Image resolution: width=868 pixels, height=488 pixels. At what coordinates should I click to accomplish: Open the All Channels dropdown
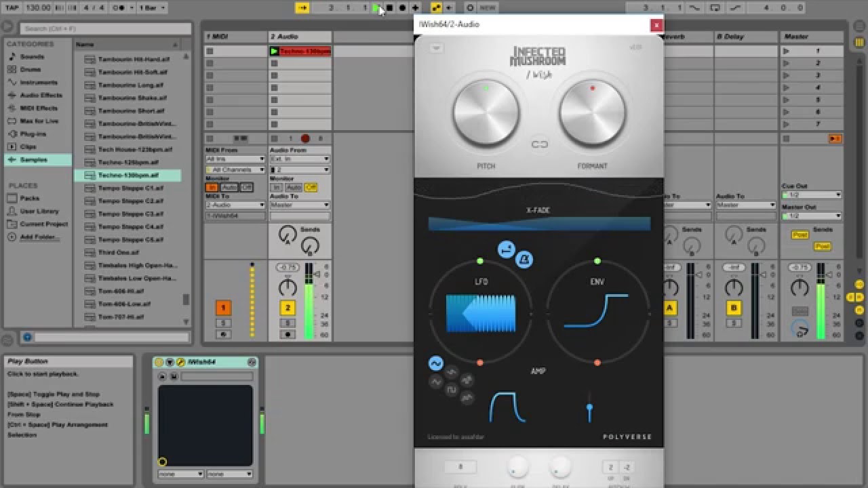click(x=235, y=169)
